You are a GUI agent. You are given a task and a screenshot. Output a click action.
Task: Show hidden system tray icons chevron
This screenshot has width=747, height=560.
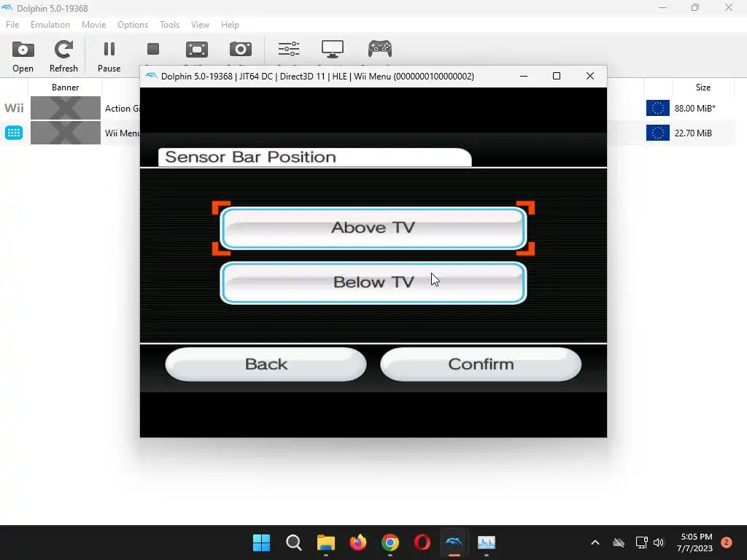[595, 542]
